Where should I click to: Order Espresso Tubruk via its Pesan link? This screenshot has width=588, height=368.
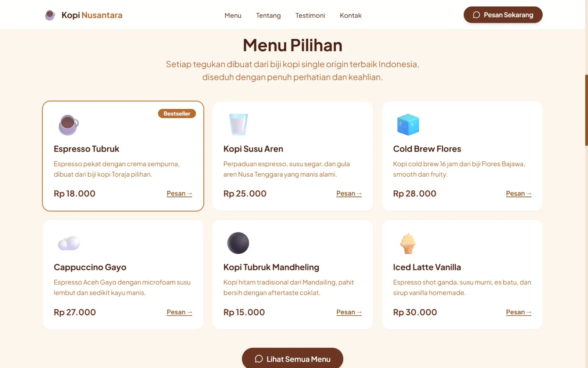click(x=179, y=193)
